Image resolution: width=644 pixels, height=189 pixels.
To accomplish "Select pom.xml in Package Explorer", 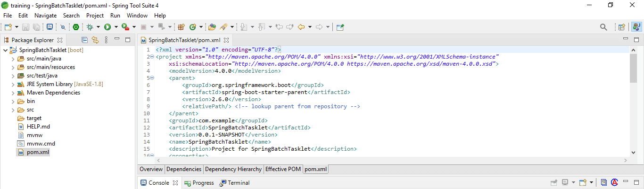I will pos(38,152).
